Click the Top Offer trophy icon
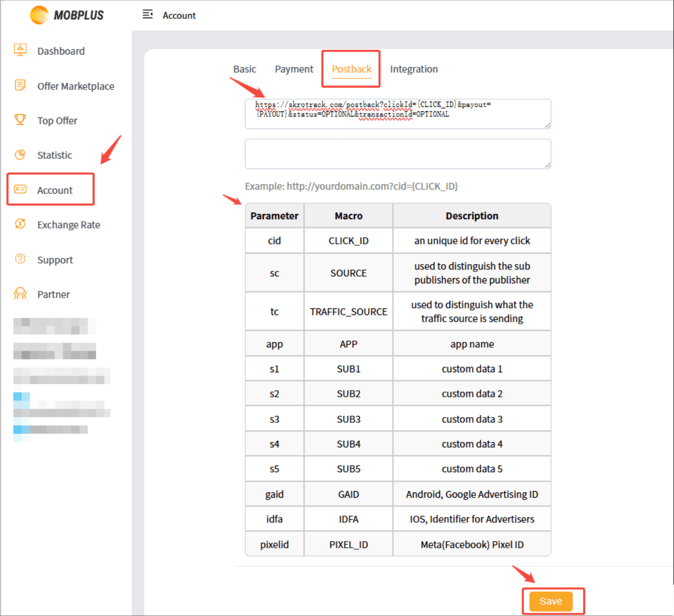This screenshot has height=616, width=674. coord(20,119)
